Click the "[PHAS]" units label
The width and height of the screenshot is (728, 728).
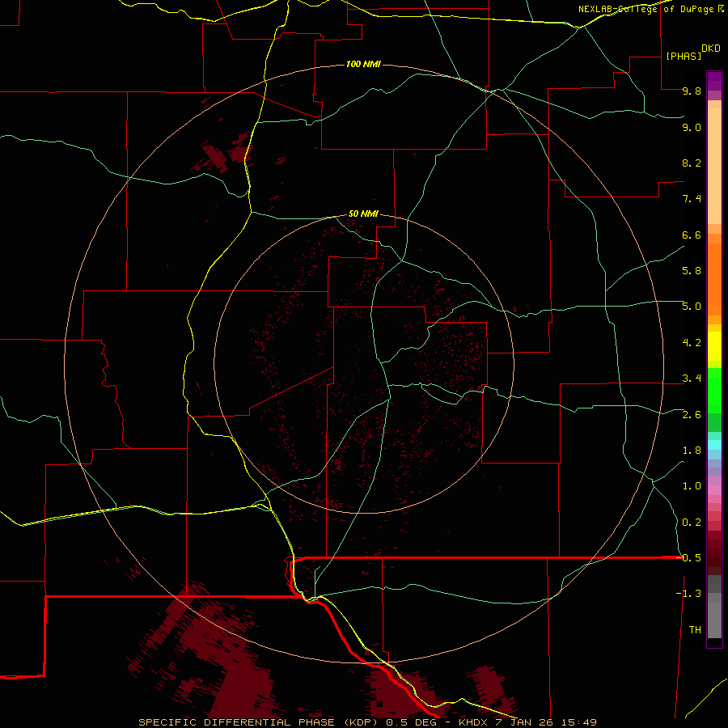684,56
